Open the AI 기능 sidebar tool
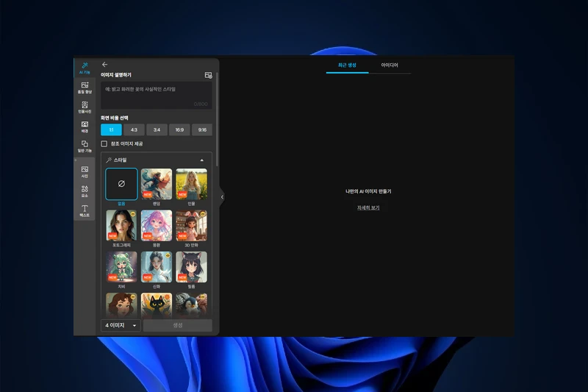Screen dimensions: 588x392 click(85, 68)
